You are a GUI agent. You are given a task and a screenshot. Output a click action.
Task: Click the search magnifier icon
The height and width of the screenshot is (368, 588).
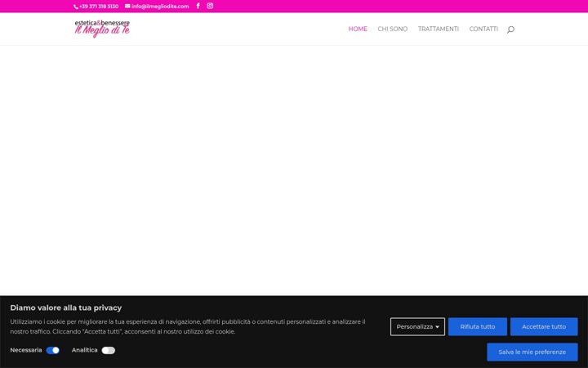pyautogui.click(x=510, y=29)
